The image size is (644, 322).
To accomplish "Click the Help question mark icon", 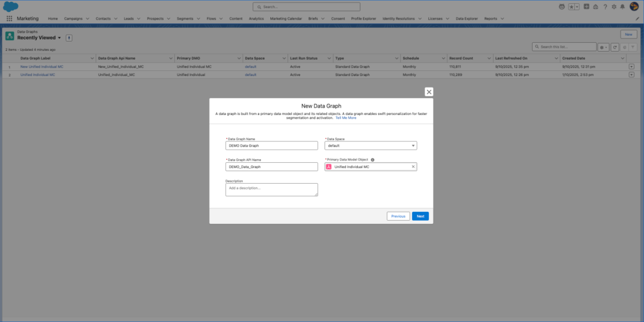I will click(x=604, y=6).
